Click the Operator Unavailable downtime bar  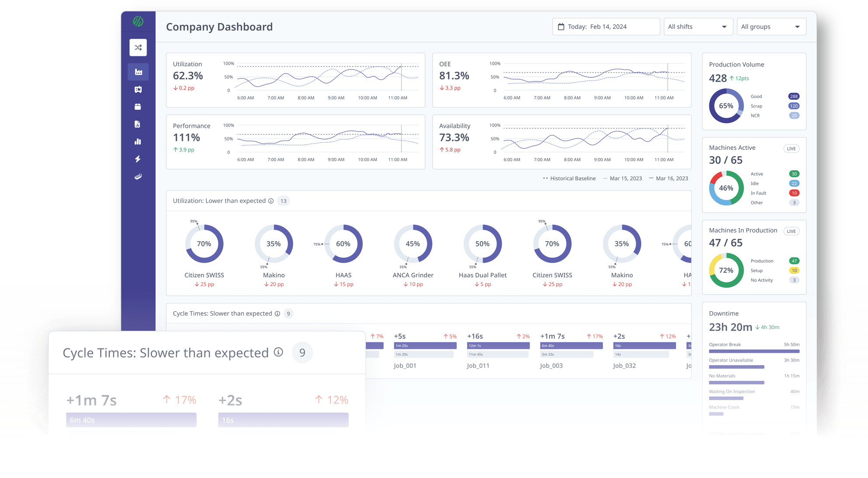pyautogui.click(x=737, y=367)
